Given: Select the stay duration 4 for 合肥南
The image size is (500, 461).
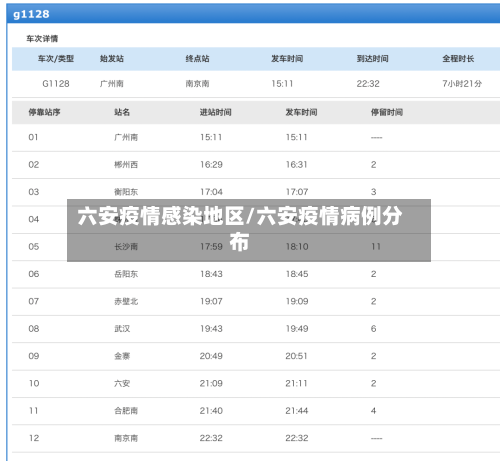Looking at the screenshot, I should (x=374, y=411).
